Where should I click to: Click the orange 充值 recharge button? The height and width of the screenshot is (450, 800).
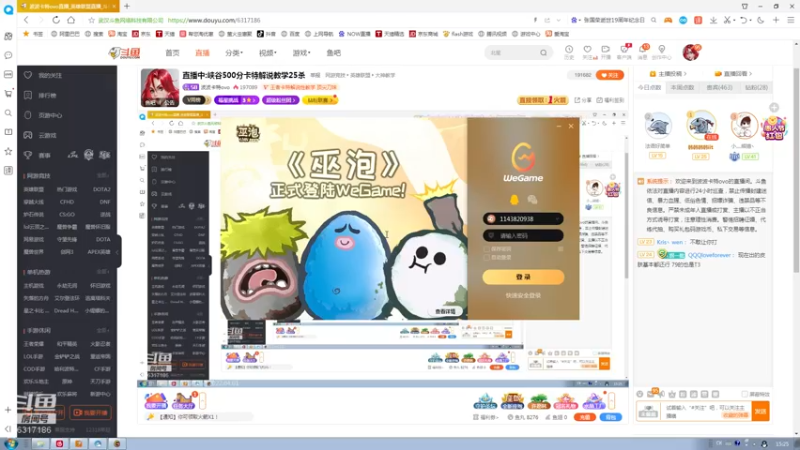(x=585, y=417)
